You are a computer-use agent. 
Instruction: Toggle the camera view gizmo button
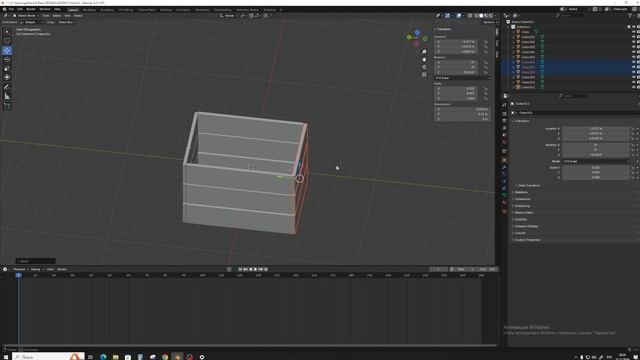(424, 67)
